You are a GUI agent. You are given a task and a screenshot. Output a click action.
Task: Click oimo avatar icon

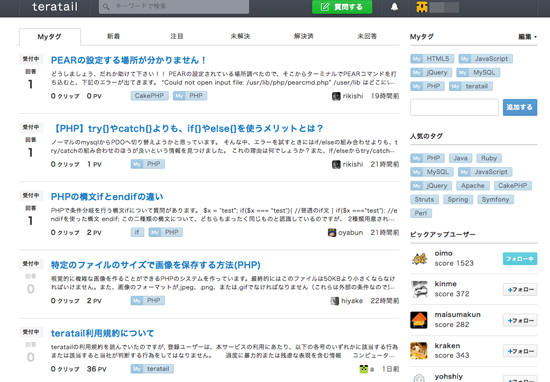click(x=419, y=259)
